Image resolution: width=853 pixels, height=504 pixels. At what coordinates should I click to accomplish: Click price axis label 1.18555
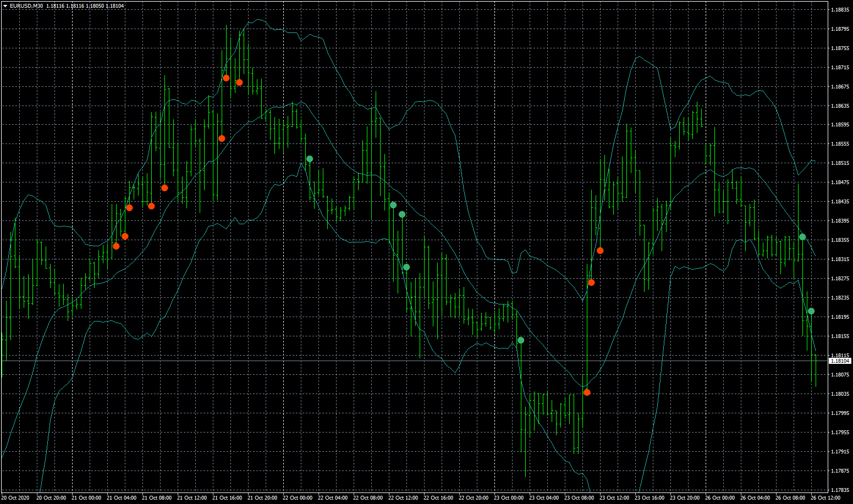pyautogui.click(x=839, y=144)
